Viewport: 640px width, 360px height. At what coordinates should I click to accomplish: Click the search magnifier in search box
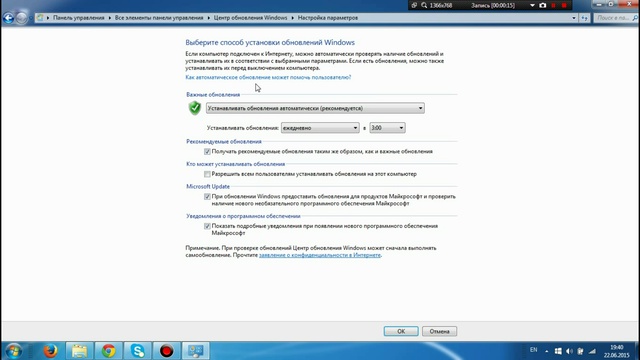(x=635, y=18)
